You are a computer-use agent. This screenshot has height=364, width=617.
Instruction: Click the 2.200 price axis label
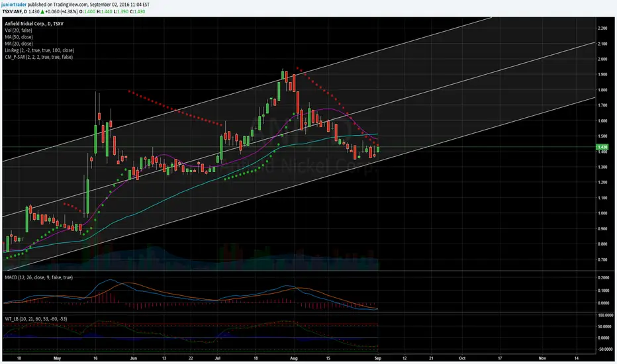(x=602, y=28)
